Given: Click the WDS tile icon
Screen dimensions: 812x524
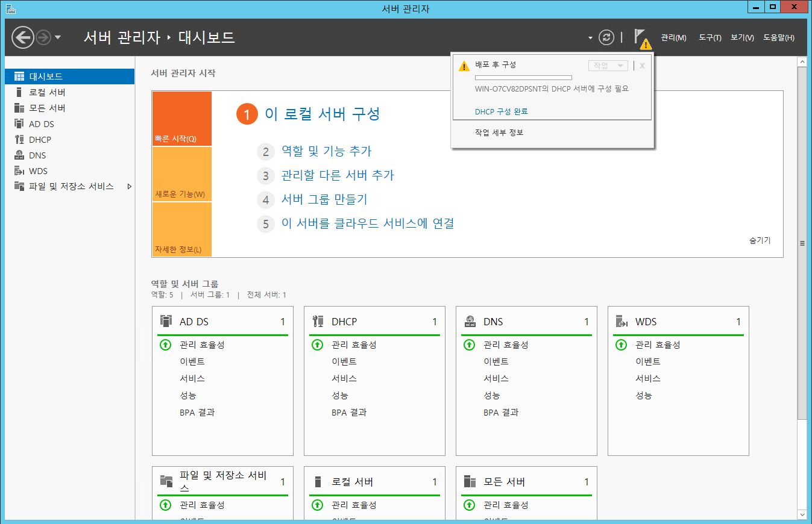Looking at the screenshot, I should click(622, 322).
